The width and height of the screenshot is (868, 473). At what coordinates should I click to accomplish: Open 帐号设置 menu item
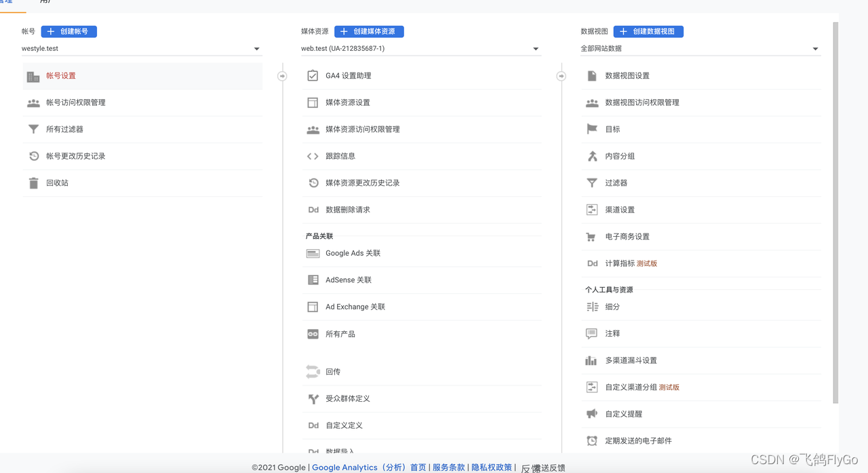click(x=142, y=76)
